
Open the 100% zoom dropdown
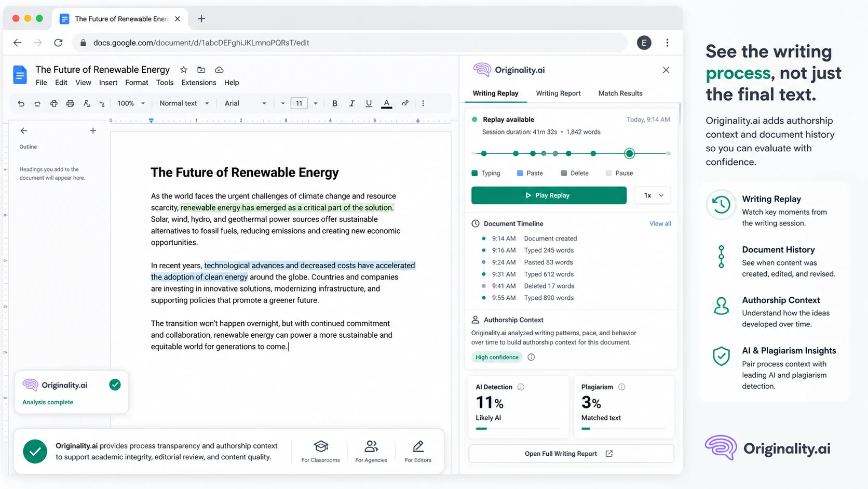click(x=131, y=103)
